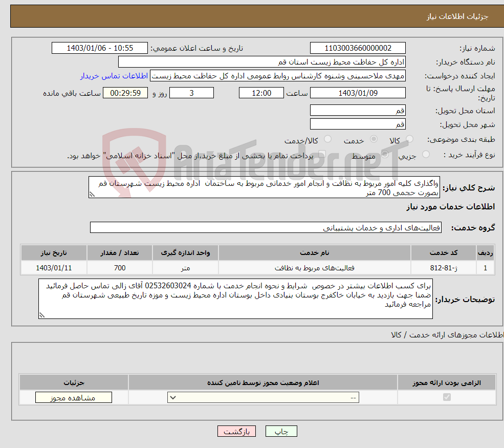Click the اطلاعات خدمات مورد نیاز heading
Viewport: 504px width, 448px height.
click(450, 207)
